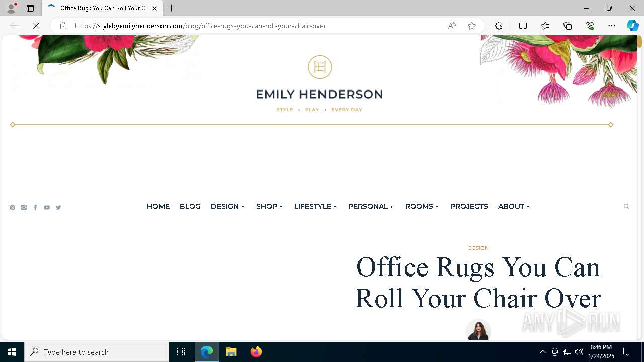Select the Office Rugs browser tab
This screenshot has width=644, height=362.
point(102,8)
